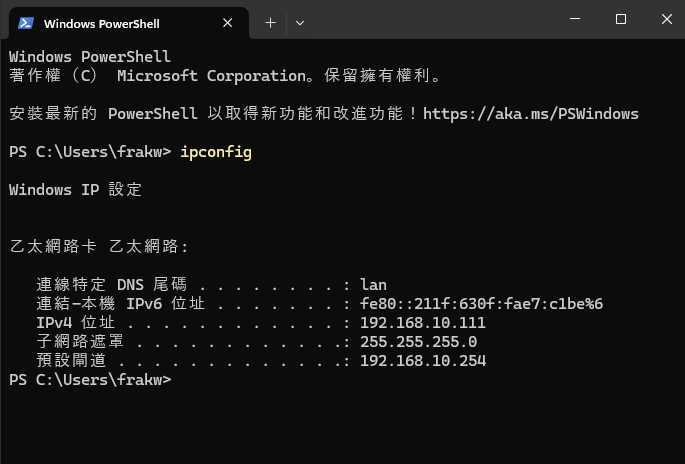Expand the new tab profile dropdown chevron
685x464 pixels.
(300, 22)
